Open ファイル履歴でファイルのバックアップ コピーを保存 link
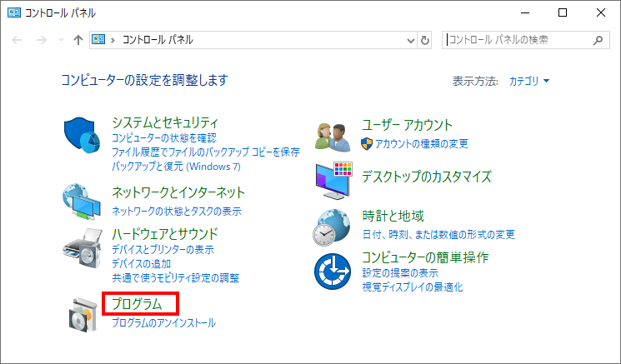The height and width of the screenshot is (364, 621). pyautogui.click(x=206, y=152)
